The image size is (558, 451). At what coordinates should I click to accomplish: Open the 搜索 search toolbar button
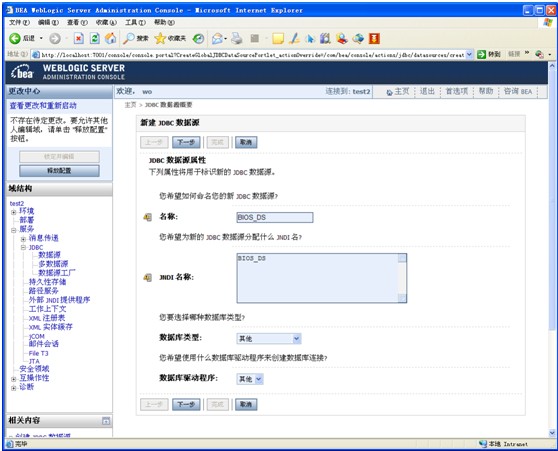pos(136,38)
